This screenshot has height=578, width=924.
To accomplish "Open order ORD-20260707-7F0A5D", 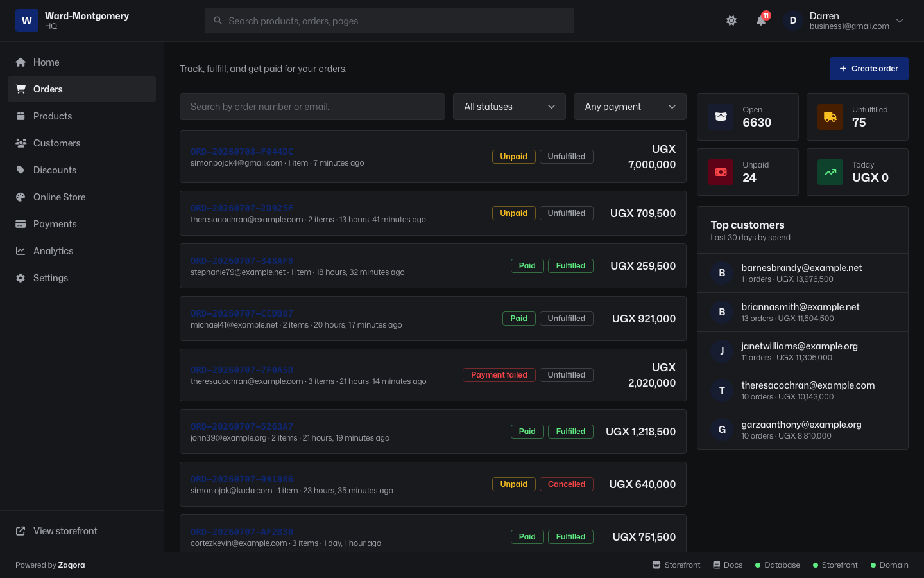I will [x=242, y=370].
